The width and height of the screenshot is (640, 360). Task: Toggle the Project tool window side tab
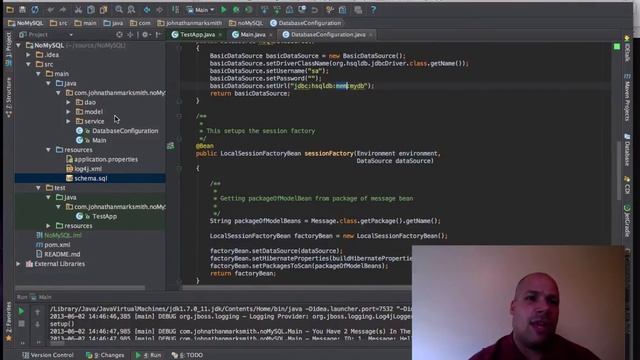(x=8, y=49)
